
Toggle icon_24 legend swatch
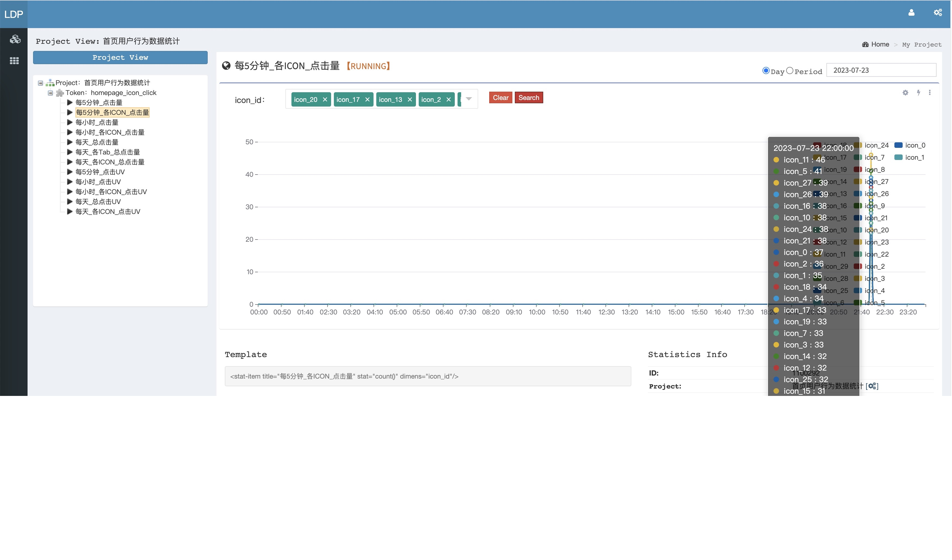point(858,145)
